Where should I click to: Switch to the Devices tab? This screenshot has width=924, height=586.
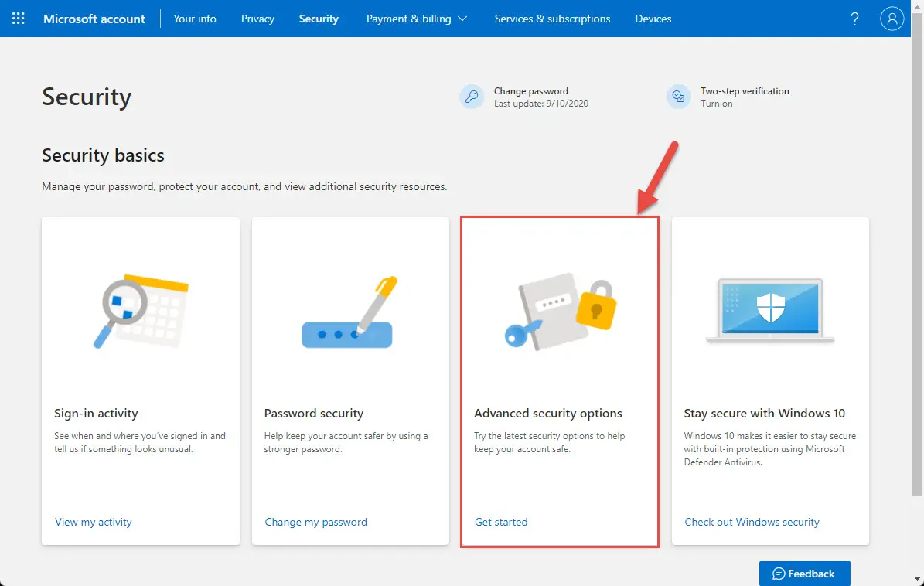tap(653, 19)
